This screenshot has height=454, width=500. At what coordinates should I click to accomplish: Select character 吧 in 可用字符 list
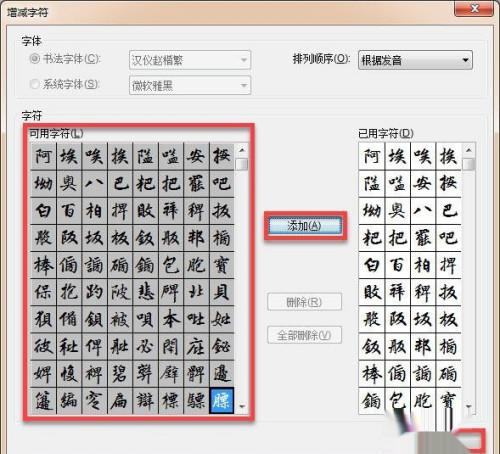coord(222,184)
